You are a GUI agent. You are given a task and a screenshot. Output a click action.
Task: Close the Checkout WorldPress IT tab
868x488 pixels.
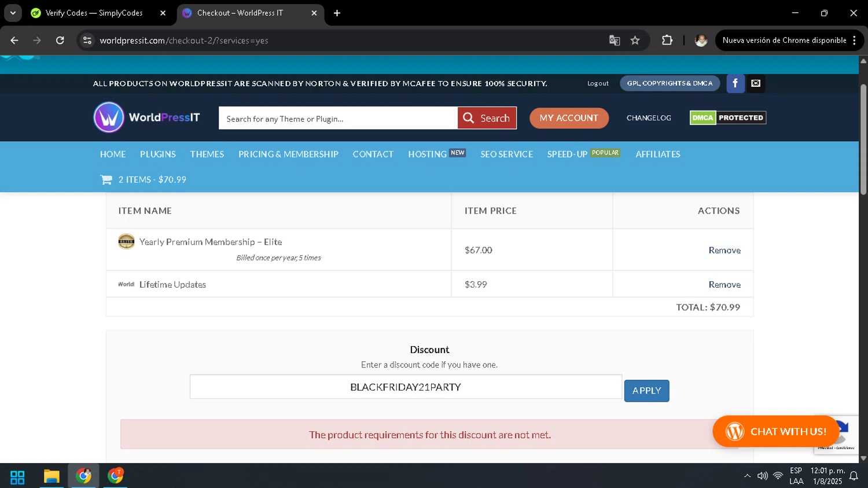[314, 13]
